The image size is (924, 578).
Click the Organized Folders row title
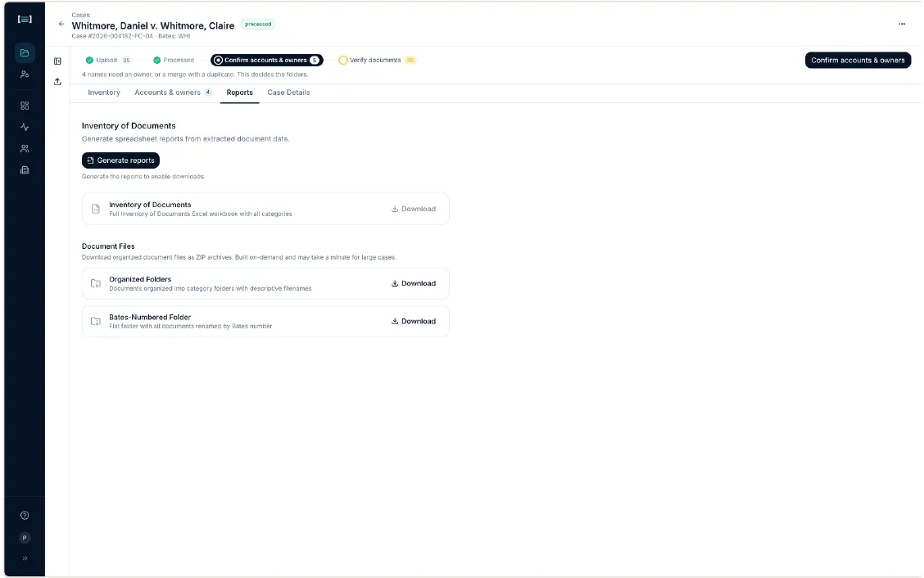140,279
